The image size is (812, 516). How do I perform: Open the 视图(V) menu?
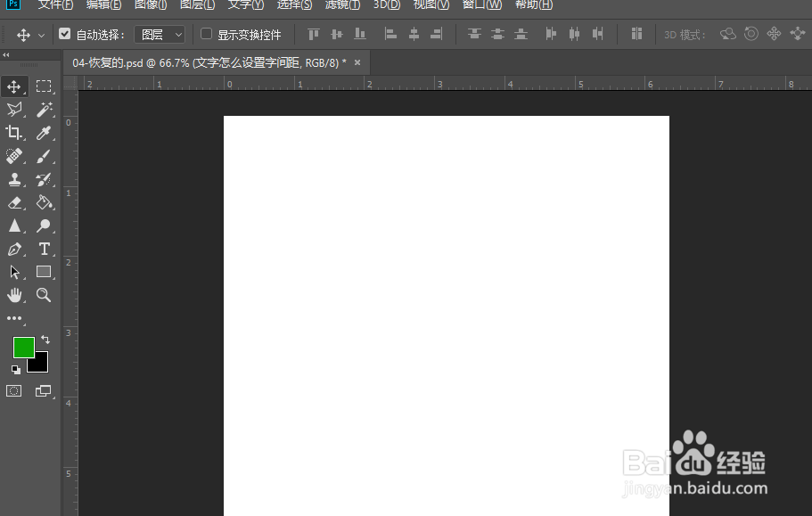[x=431, y=4]
